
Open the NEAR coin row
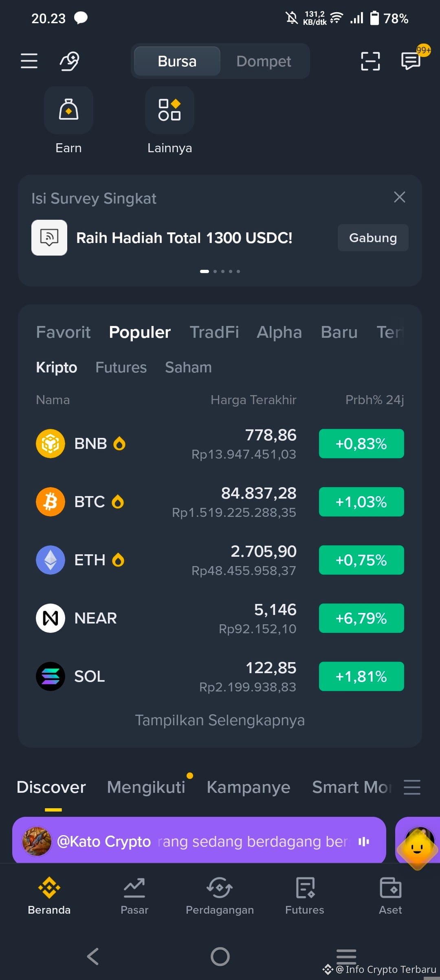click(220, 618)
